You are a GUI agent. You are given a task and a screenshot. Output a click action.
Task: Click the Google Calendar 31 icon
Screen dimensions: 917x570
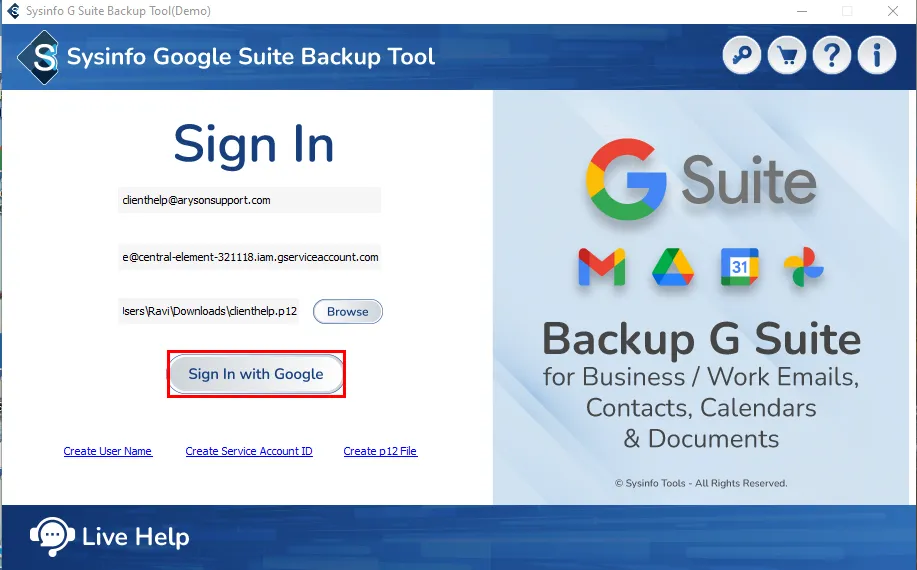739,267
